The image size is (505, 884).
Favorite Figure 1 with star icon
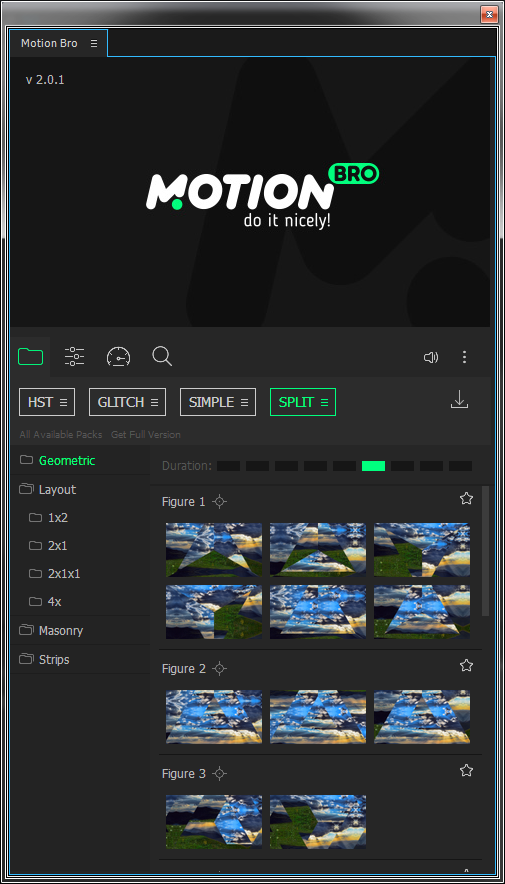466,498
